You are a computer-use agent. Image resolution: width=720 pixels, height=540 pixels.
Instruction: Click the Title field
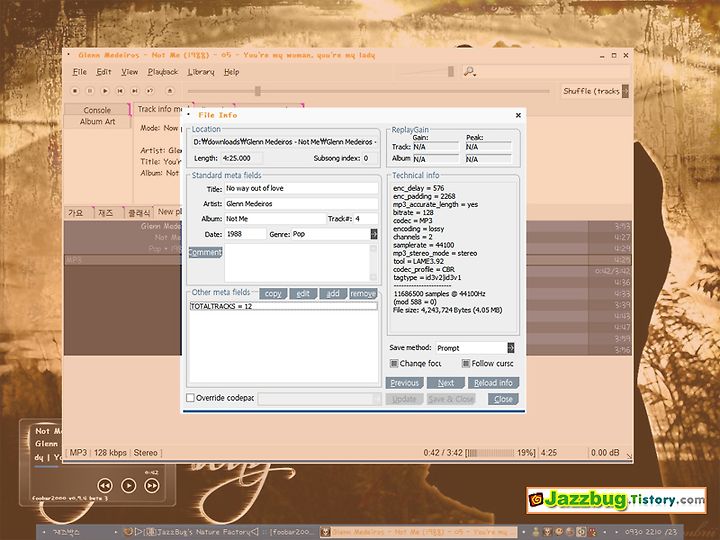[x=301, y=188]
